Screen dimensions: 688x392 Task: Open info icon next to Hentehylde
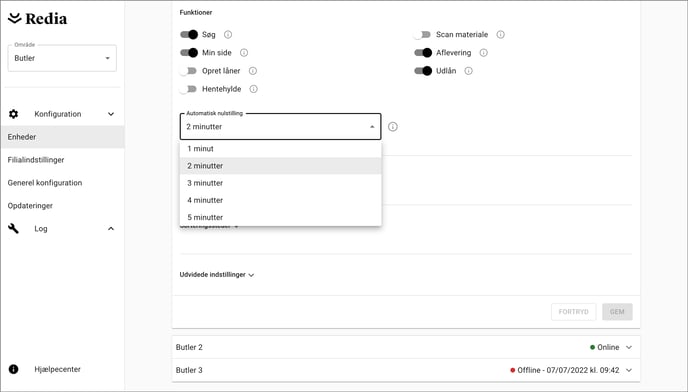(254, 89)
